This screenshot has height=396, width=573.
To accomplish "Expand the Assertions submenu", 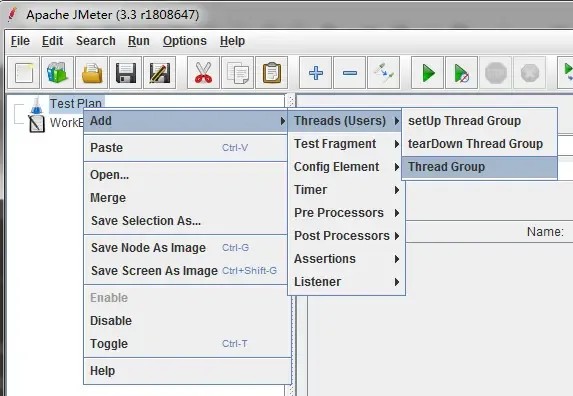I will 346,259.
